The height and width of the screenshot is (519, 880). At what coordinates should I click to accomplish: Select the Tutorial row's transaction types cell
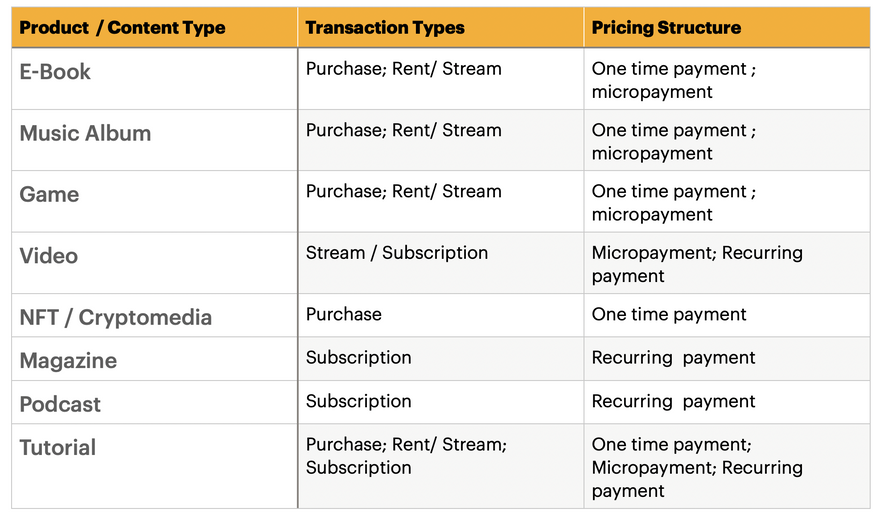(406, 456)
